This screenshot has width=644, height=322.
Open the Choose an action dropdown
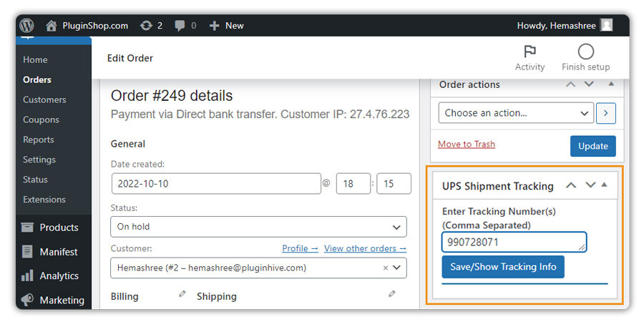516,113
